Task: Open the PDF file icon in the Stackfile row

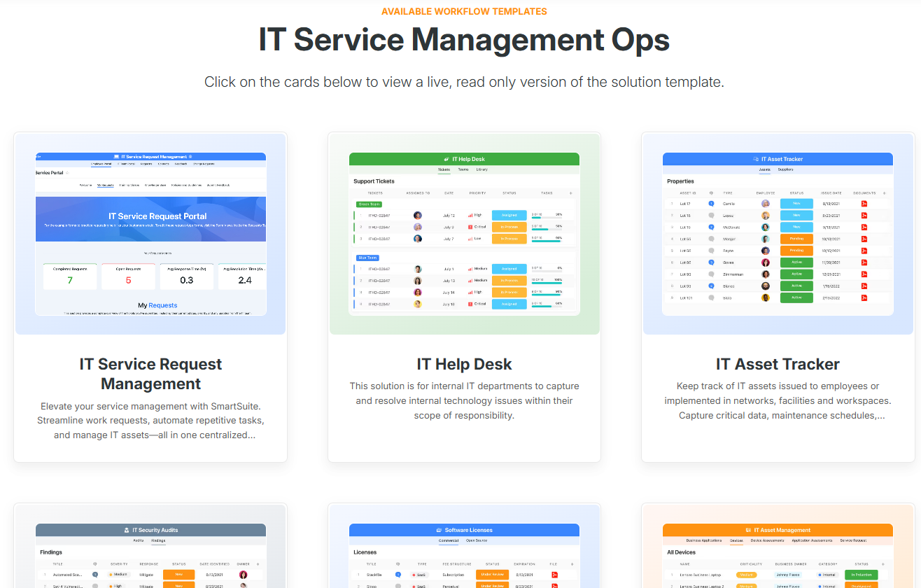Action: coord(554,575)
